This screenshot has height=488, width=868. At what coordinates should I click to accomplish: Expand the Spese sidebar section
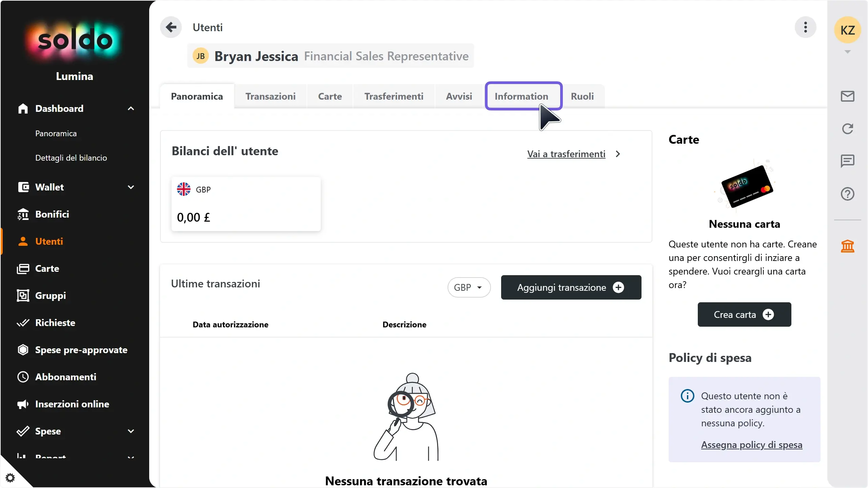coord(131,431)
